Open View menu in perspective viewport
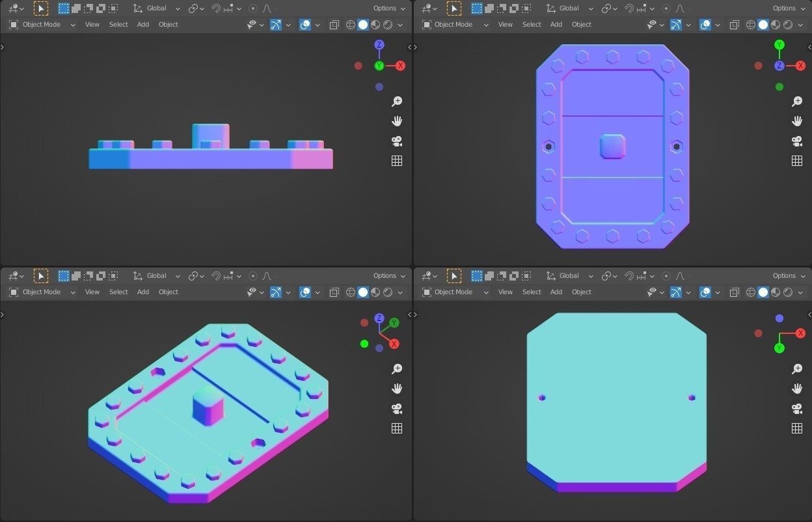 click(92, 292)
